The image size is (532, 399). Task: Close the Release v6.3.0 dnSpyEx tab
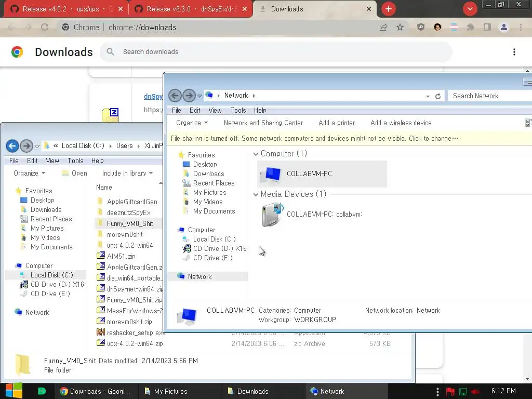coord(245,9)
